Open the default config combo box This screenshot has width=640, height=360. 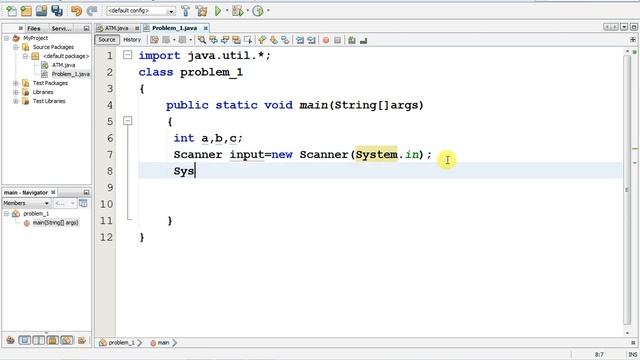(x=141, y=11)
